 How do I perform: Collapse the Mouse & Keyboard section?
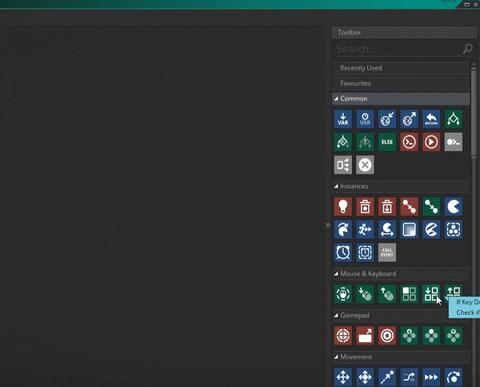click(336, 274)
